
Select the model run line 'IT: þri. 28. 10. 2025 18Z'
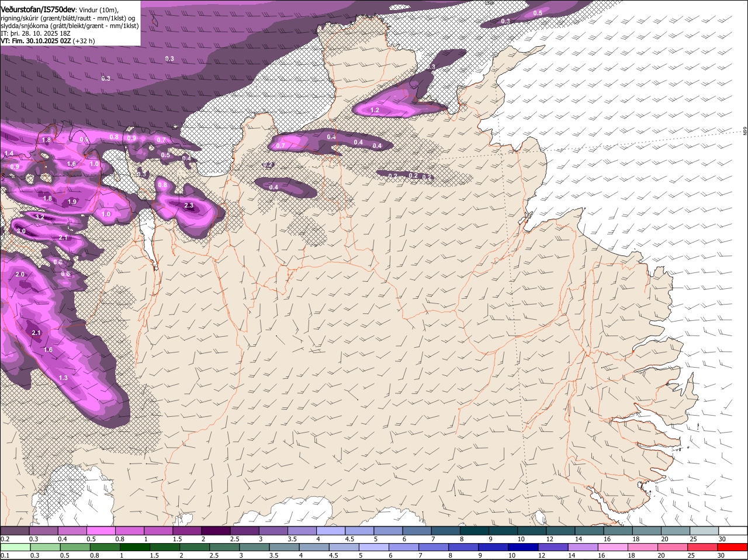(x=36, y=33)
